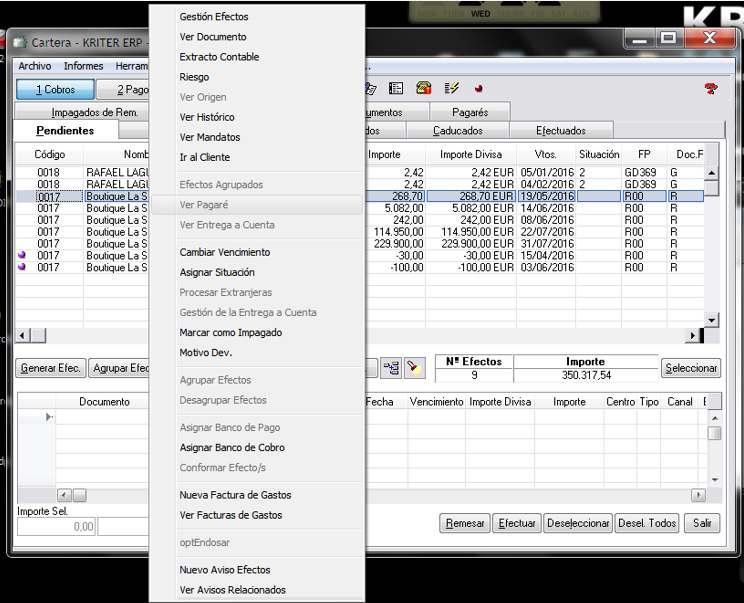The height and width of the screenshot is (603, 744).
Task: Open Ver Mandatos from context menu
Action: pyautogui.click(x=210, y=137)
